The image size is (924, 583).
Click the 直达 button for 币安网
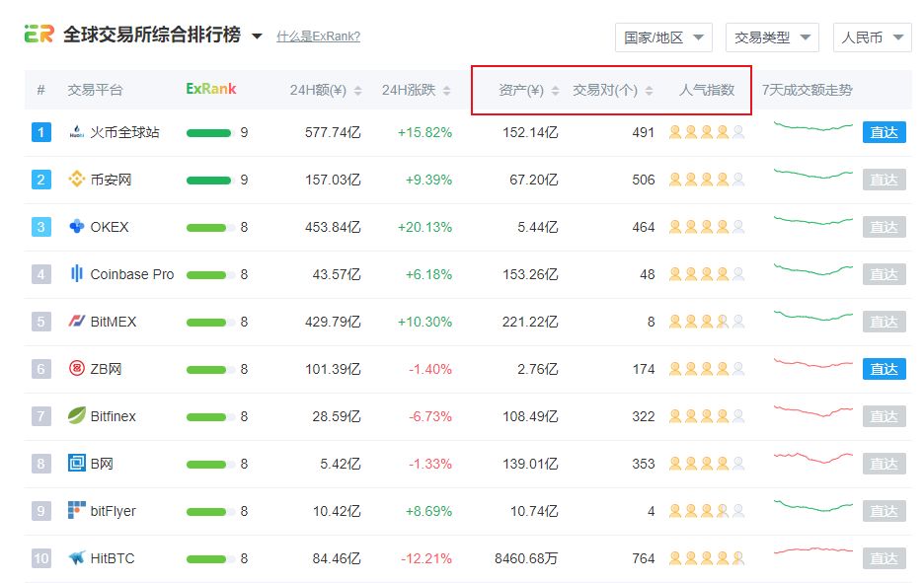click(884, 180)
